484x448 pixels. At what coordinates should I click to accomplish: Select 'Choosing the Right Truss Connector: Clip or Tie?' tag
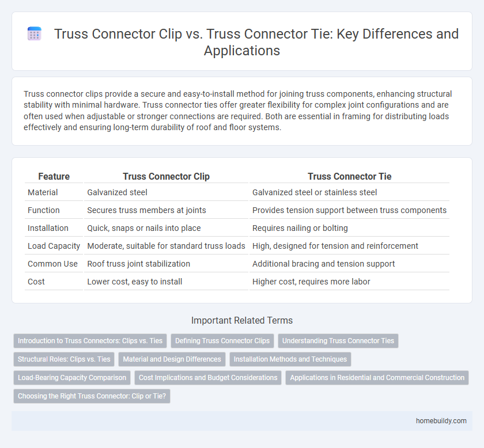(92, 396)
